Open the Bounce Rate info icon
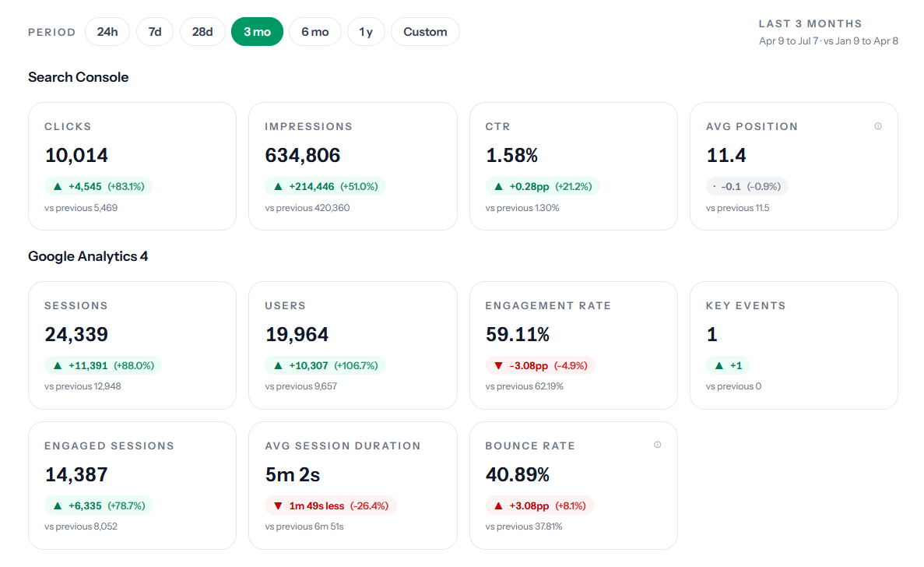This screenshot has width=924, height=567. coord(657,445)
